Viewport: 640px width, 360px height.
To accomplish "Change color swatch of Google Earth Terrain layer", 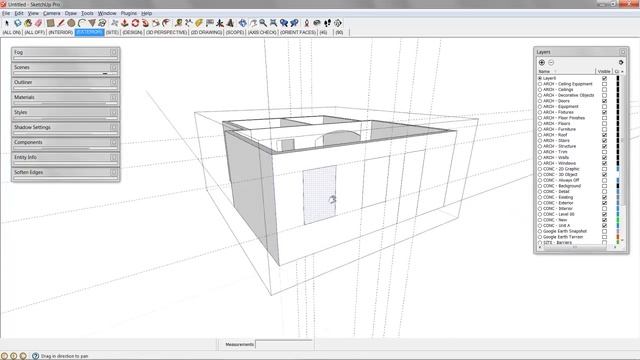I will click(x=618, y=237).
